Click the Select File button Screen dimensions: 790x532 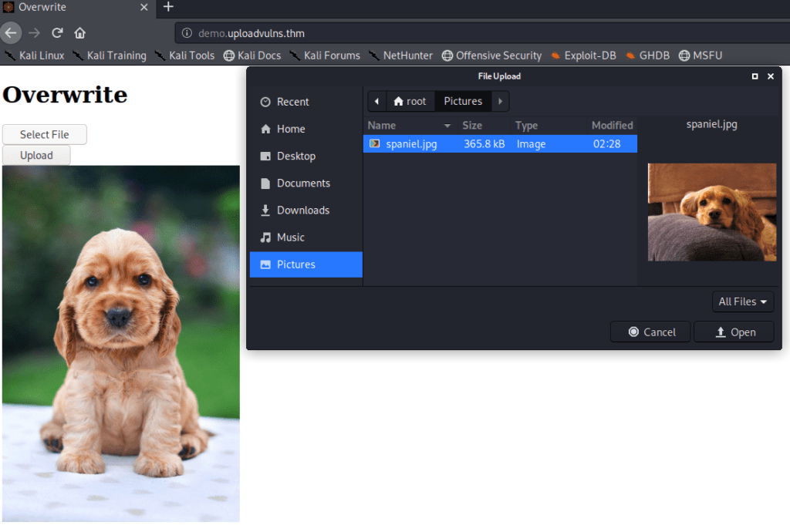point(44,134)
